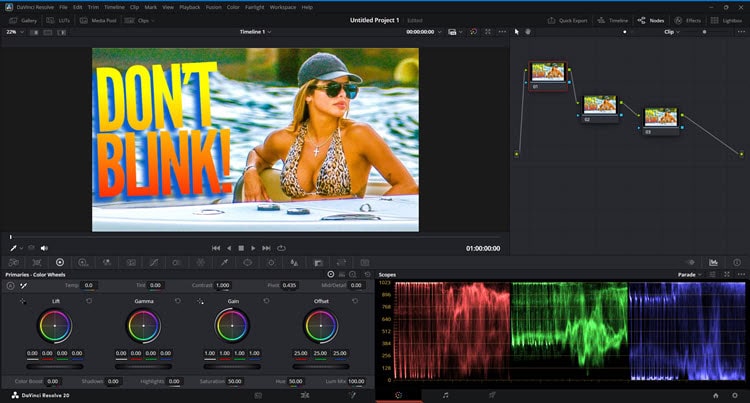Open the Tracker palette icon
This screenshot has width=750, height=403.
(271, 262)
